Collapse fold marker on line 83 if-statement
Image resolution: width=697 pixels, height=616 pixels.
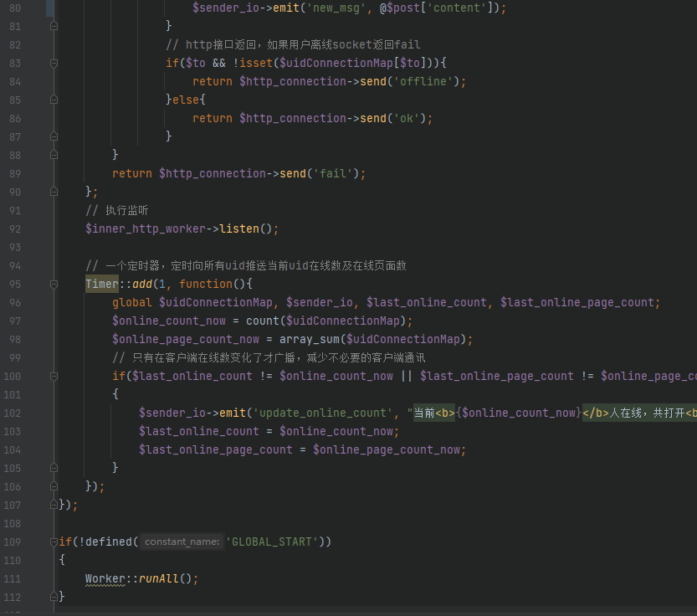(54, 64)
